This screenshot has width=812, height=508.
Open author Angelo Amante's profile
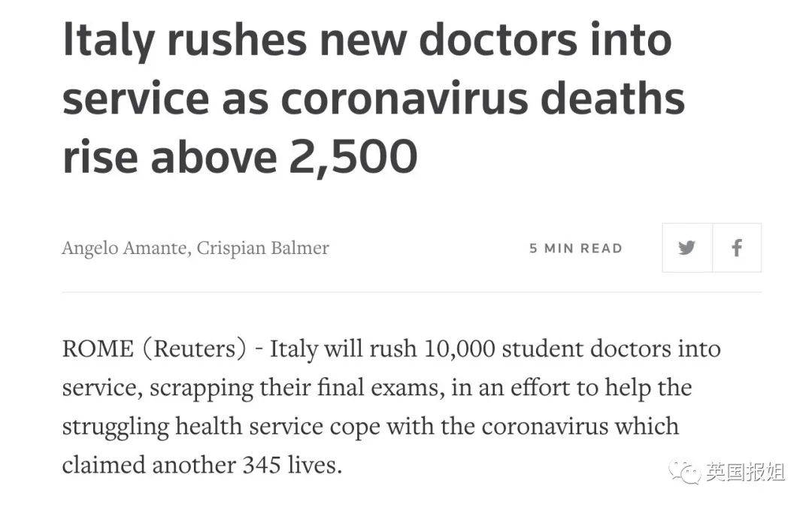(125, 248)
